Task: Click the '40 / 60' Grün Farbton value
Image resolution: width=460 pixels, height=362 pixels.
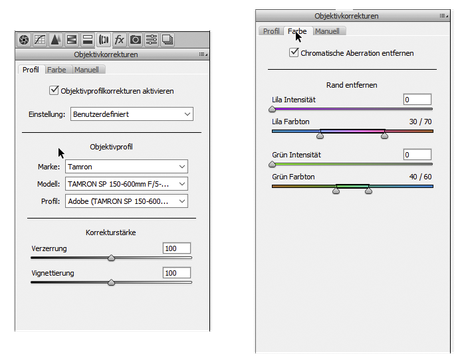Action: pos(421,177)
